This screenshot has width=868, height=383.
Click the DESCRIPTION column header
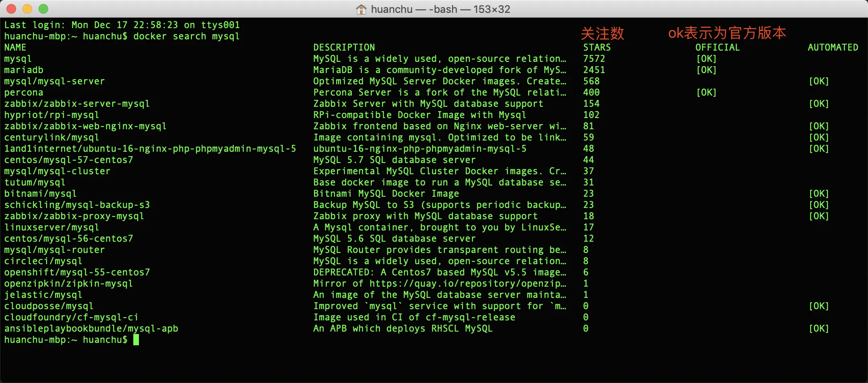[x=344, y=47]
